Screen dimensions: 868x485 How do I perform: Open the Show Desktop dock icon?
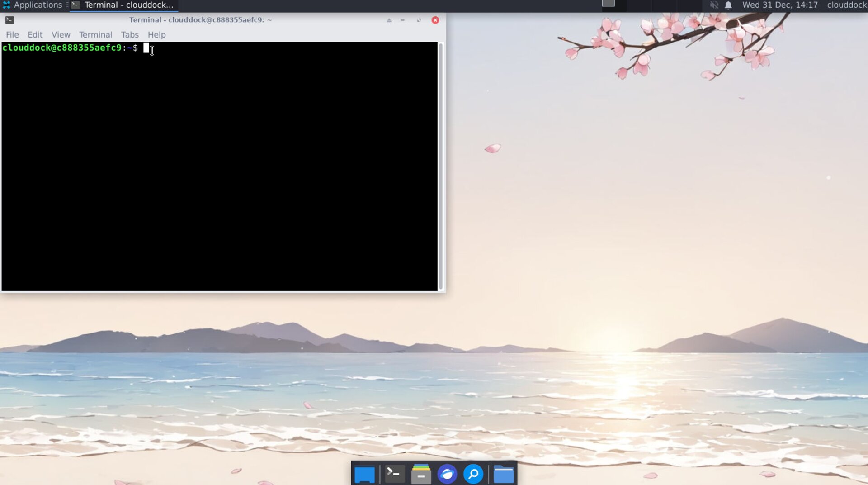364,475
